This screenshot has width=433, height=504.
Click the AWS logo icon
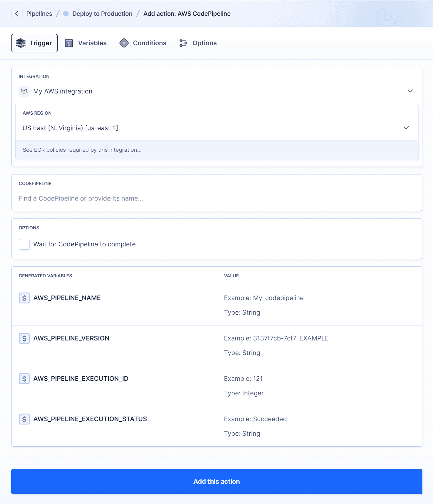tap(24, 91)
